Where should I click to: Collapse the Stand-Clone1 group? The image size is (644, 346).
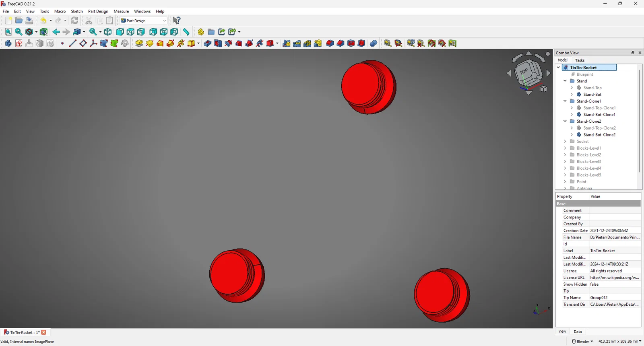pos(565,101)
